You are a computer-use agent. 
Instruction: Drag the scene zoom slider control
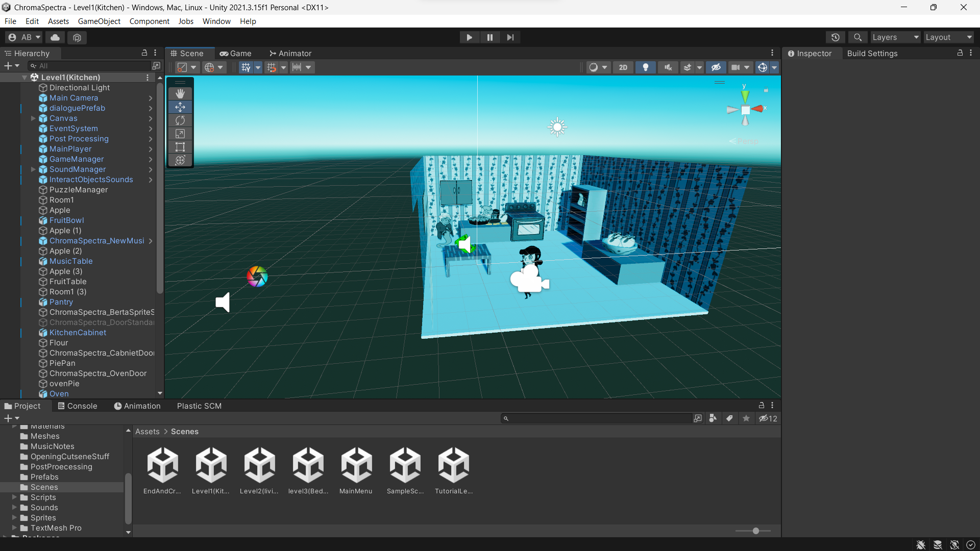coord(755,531)
